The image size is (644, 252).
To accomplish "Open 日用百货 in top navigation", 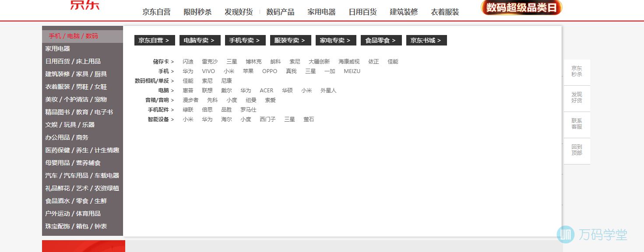I will point(362,12).
